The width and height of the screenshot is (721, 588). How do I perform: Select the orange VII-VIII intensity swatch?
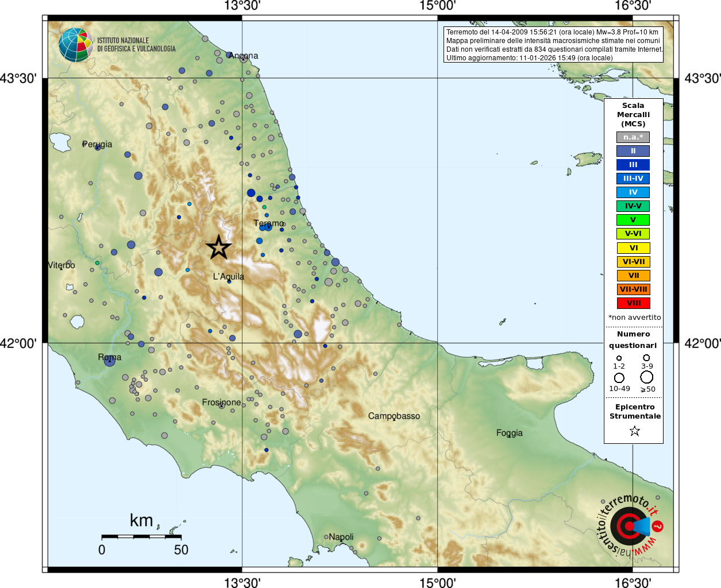coord(633,289)
